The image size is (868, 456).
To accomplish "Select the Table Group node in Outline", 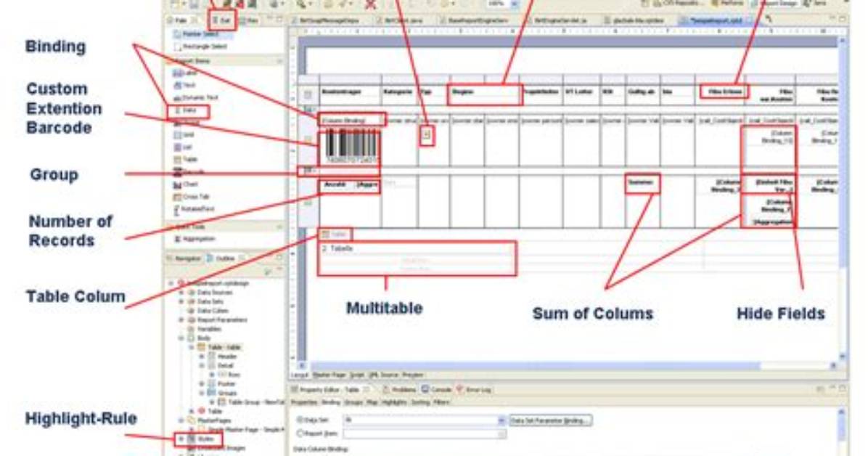I will tap(252, 402).
